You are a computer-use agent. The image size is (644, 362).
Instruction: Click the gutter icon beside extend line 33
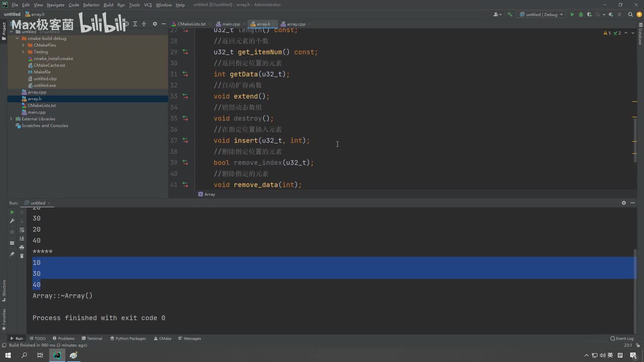click(185, 96)
